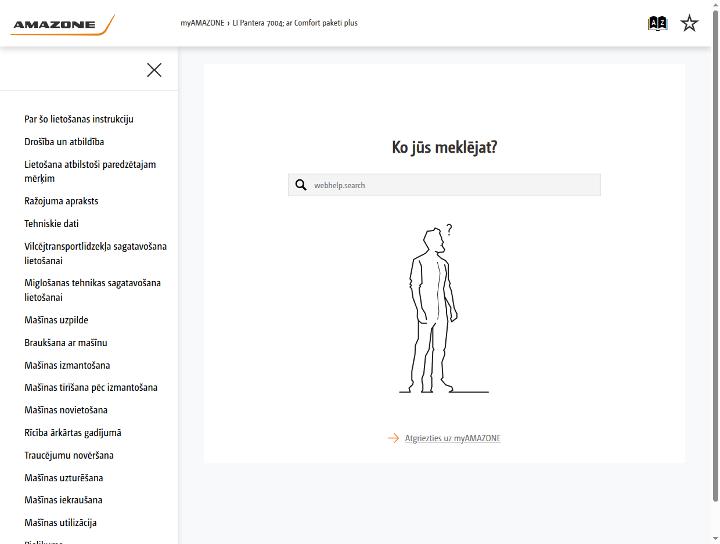The width and height of the screenshot is (720, 544).
Task: Click the orange arrow before Atgriezties
Action: (394, 438)
